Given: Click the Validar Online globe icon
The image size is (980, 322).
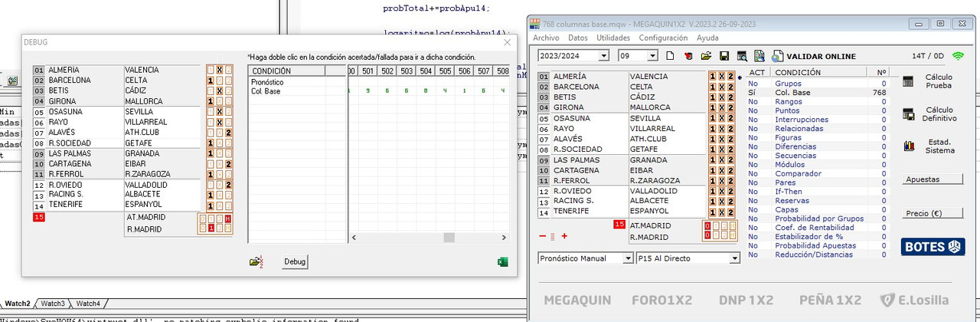Looking at the screenshot, I should (x=777, y=56).
